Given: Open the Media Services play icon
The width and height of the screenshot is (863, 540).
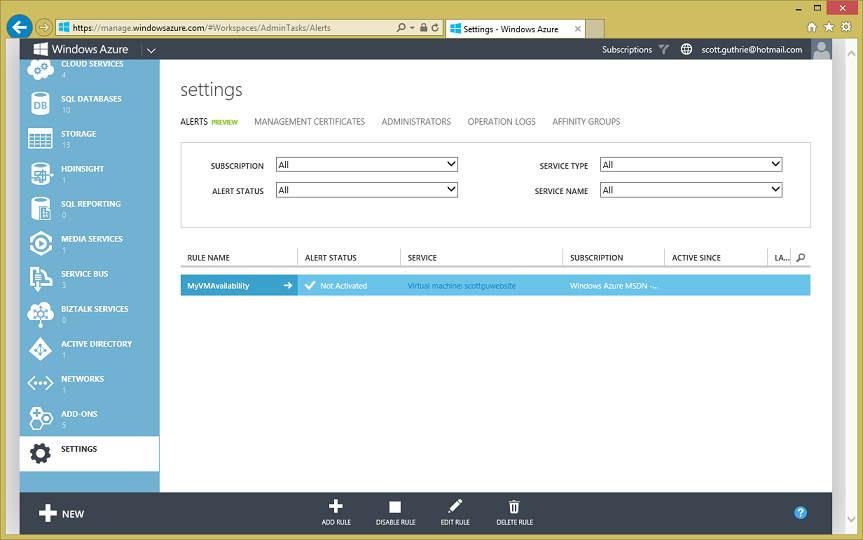Looking at the screenshot, I should [x=41, y=244].
